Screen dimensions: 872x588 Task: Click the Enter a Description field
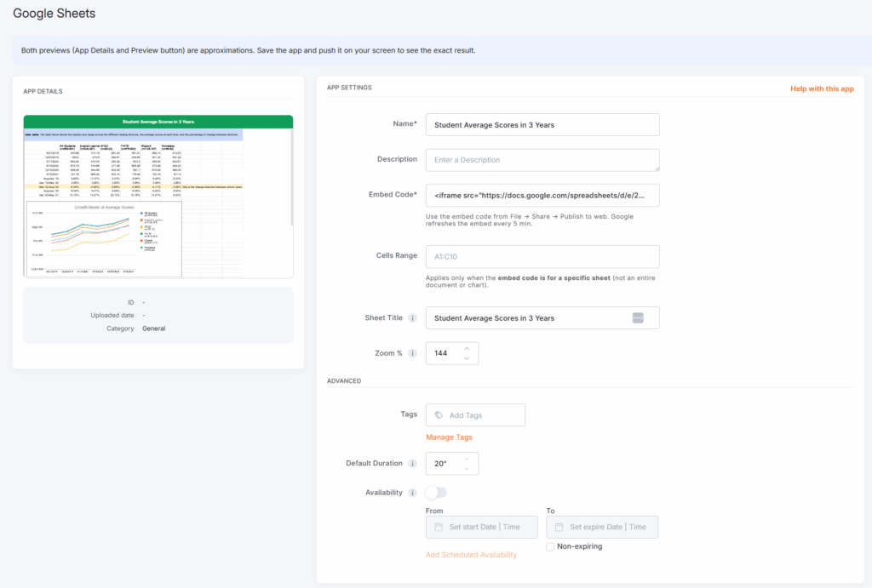pos(542,159)
